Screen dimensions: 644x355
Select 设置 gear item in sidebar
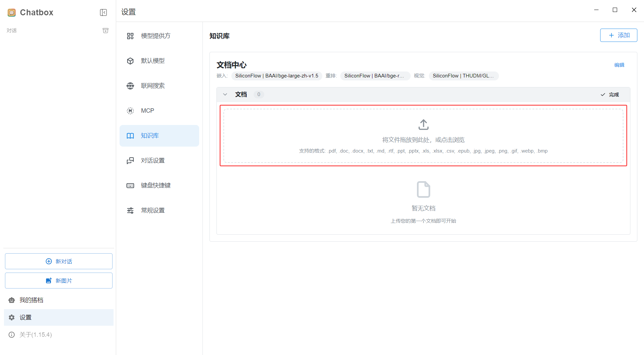25,317
